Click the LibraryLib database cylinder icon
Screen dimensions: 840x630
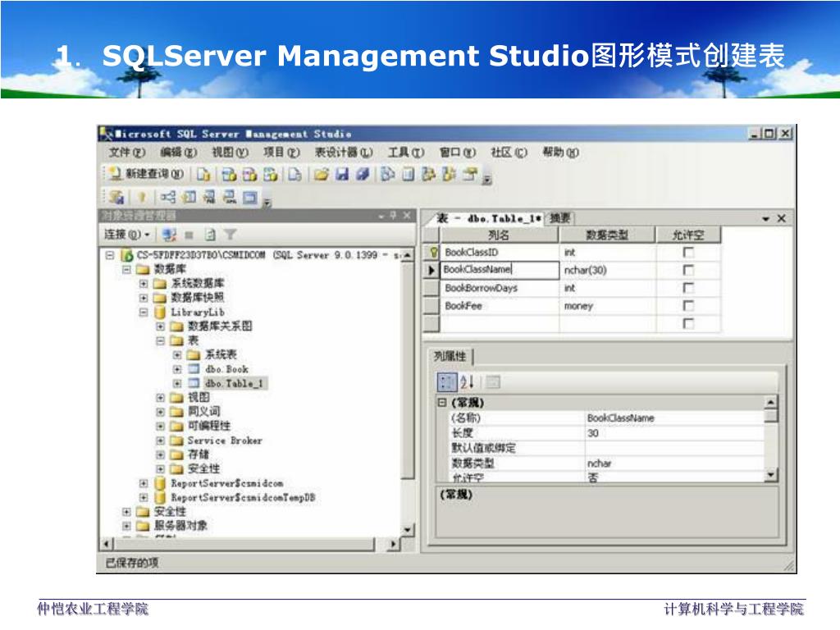click(160, 312)
